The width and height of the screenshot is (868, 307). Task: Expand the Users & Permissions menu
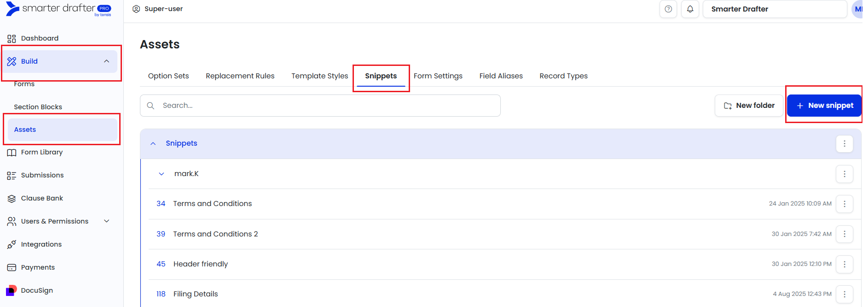pos(106,221)
